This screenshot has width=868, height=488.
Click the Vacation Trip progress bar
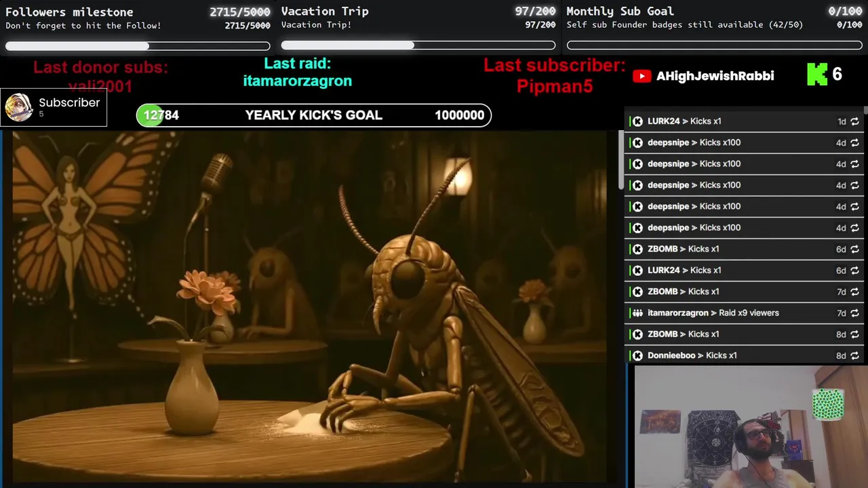[x=418, y=45]
